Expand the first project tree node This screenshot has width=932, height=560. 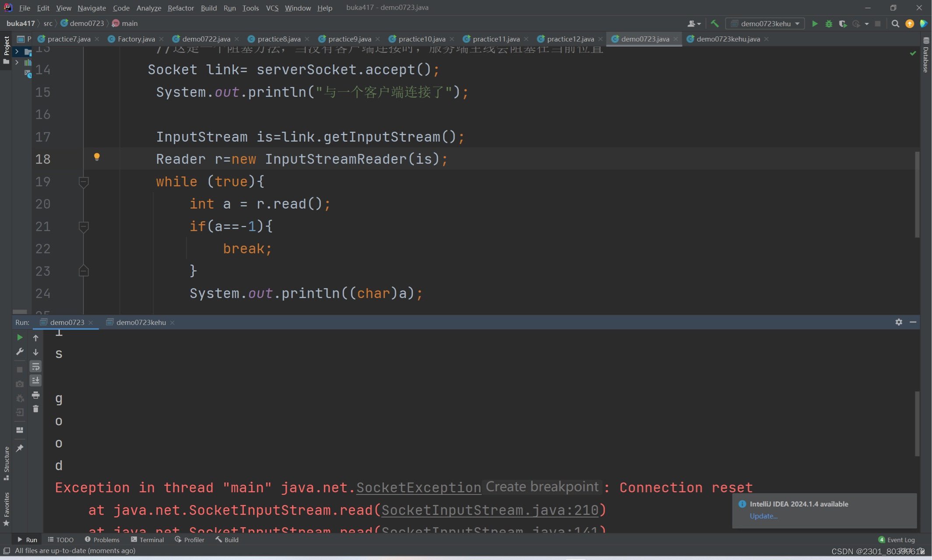17,52
